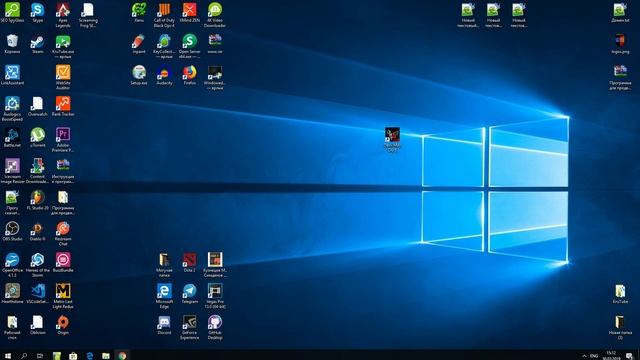Open the WebSite Auditor shortcut
Viewport: 640px width, 360px height.
click(63, 78)
